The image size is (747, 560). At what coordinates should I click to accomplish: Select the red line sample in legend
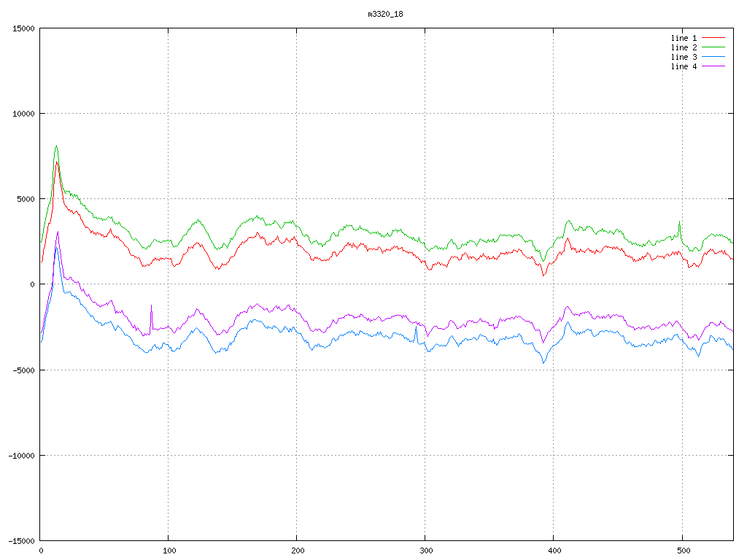click(715, 38)
